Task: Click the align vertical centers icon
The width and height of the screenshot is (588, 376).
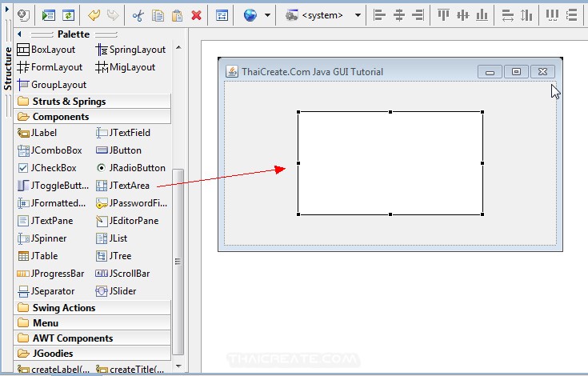Action: 463,15
